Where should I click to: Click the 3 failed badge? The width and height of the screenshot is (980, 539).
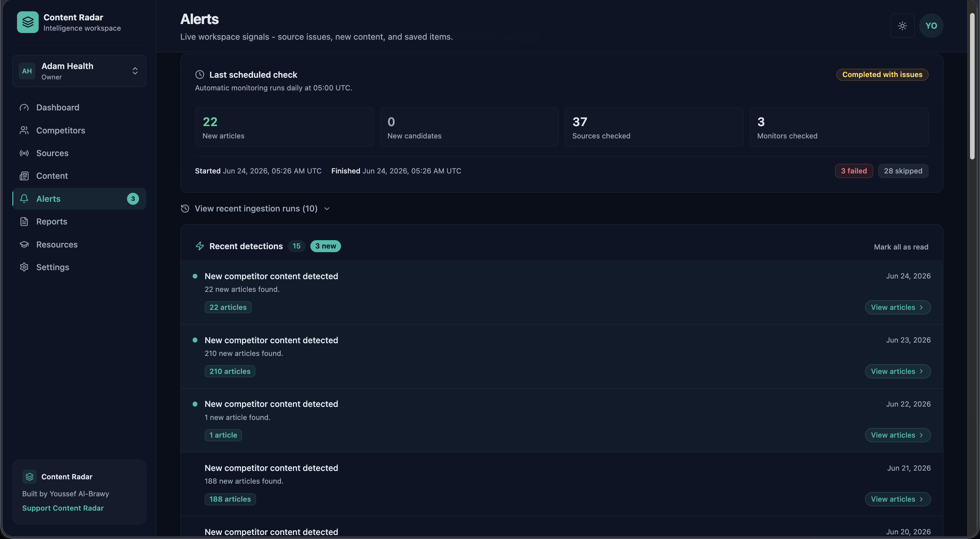tap(854, 171)
